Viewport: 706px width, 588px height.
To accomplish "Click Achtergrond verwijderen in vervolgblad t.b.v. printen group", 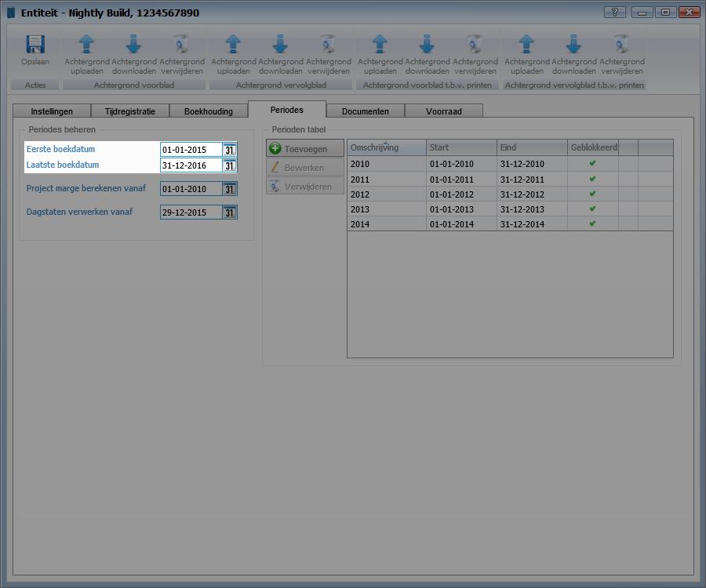I will point(621,45).
